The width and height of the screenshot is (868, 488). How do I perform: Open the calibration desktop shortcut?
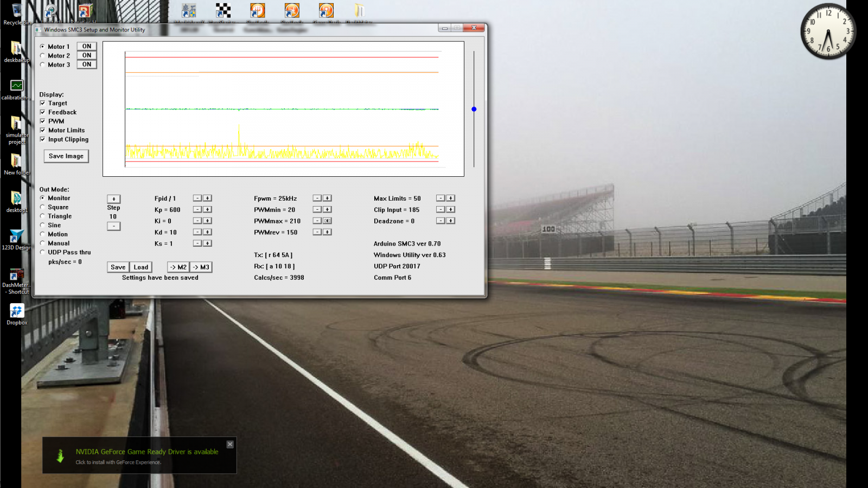click(x=16, y=89)
